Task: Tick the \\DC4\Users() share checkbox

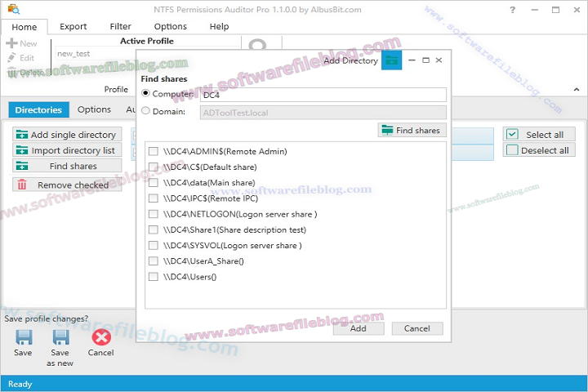Action: [154, 277]
